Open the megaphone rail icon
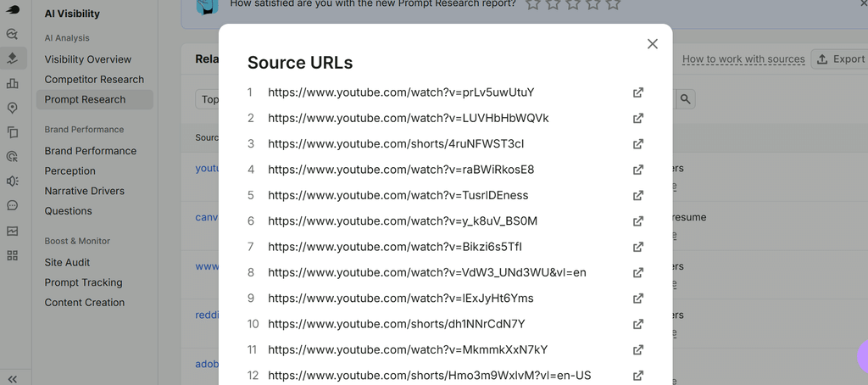This screenshot has height=385, width=868. pyautogui.click(x=12, y=181)
